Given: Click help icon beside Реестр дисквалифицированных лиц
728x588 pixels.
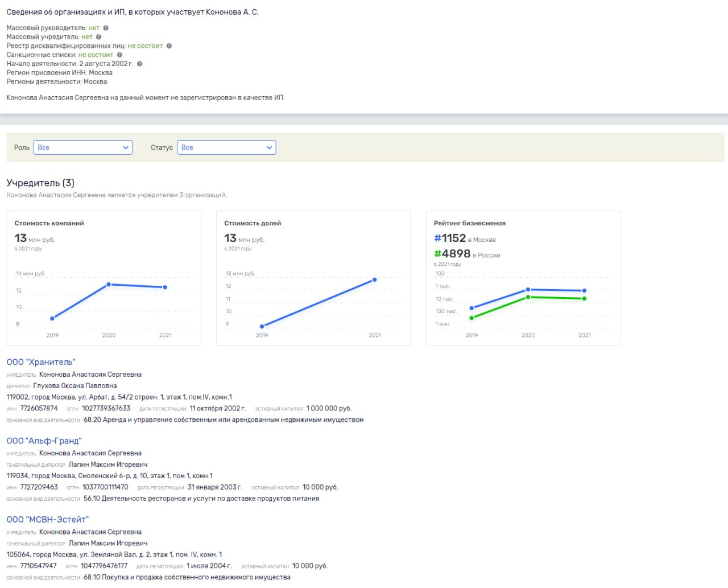Looking at the screenshot, I should pos(169,46).
